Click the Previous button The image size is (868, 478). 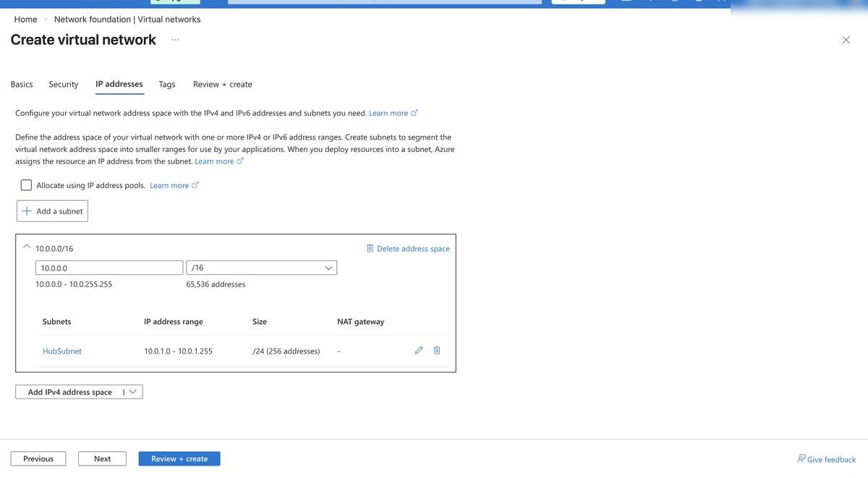pyautogui.click(x=38, y=458)
